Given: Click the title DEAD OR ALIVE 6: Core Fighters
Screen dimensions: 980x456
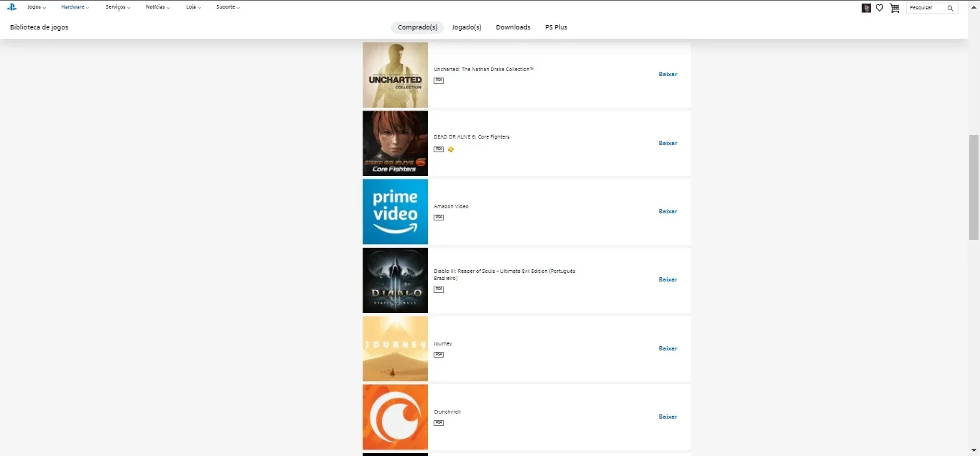Looking at the screenshot, I should coord(472,137).
